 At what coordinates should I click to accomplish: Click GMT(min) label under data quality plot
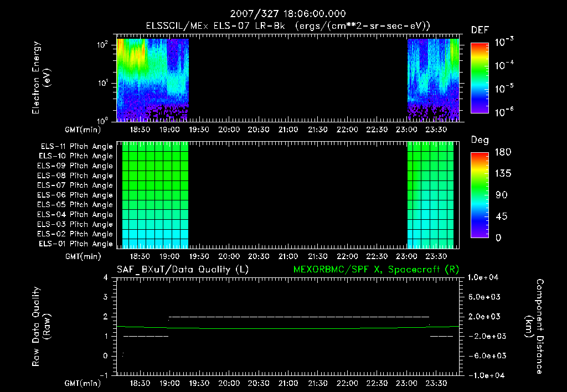coord(83,383)
